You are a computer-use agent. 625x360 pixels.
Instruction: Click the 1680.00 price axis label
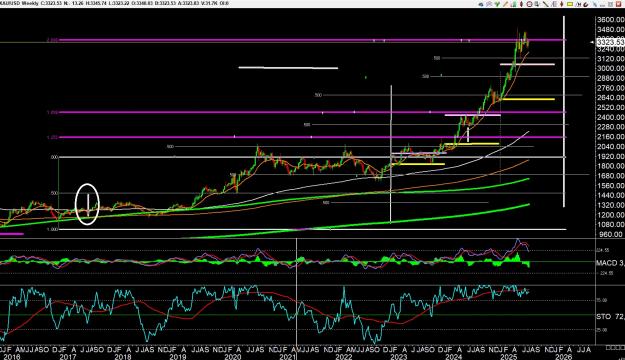[x=610, y=176]
